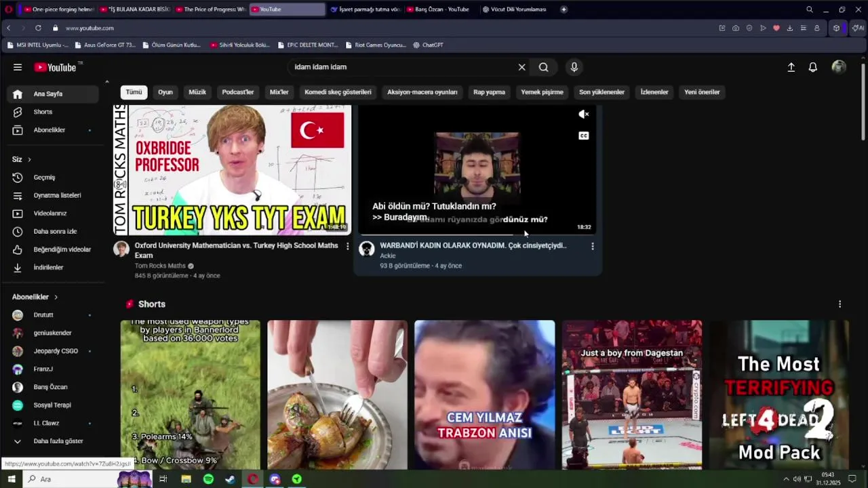The height and width of the screenshot is (488, 868).
Task: Open the Left 4 Dead 2 Mod Pack short
Action: [x=778, y=395]
